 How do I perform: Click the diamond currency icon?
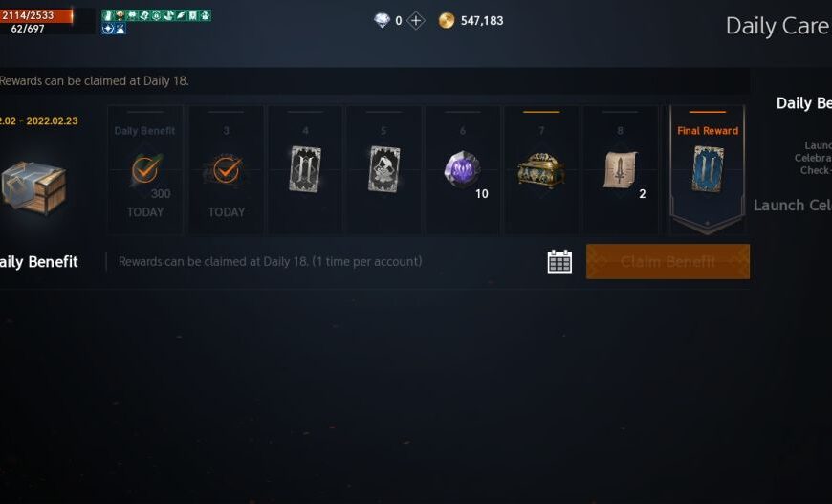tap(382, 21)
